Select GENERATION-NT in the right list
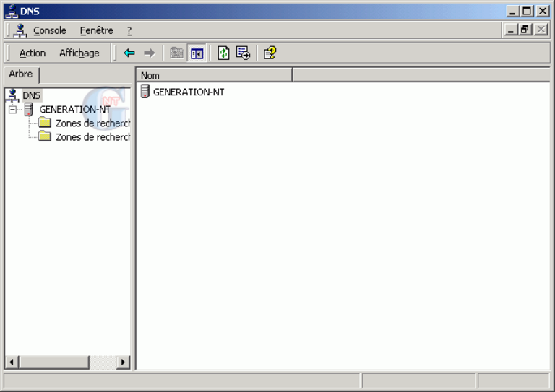 click(189, 92)
